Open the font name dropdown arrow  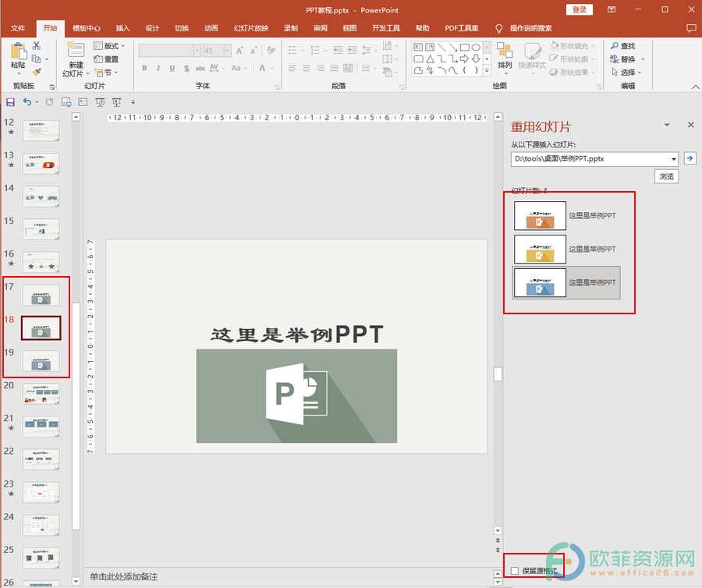coord(197,51)
